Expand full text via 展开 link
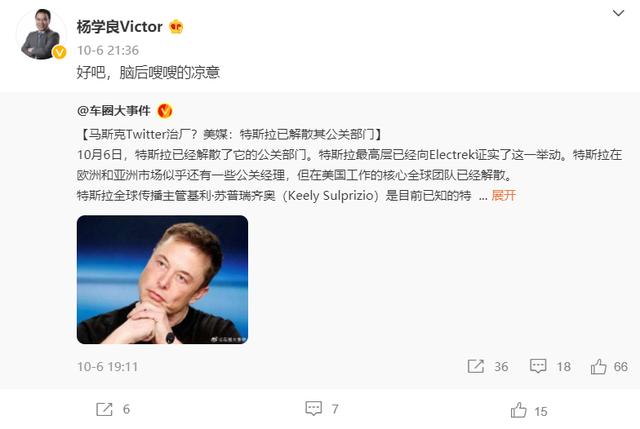640x429 pixels. pos(504,196)
